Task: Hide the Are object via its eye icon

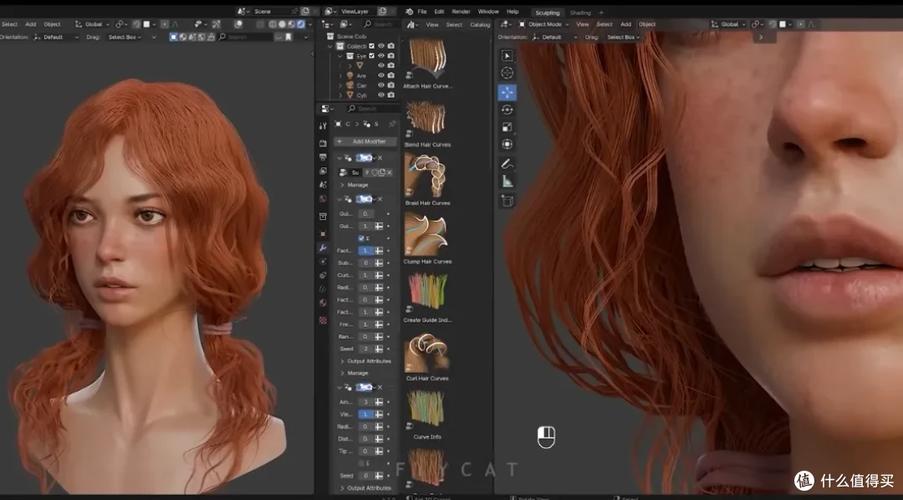Action: [381, 75]
